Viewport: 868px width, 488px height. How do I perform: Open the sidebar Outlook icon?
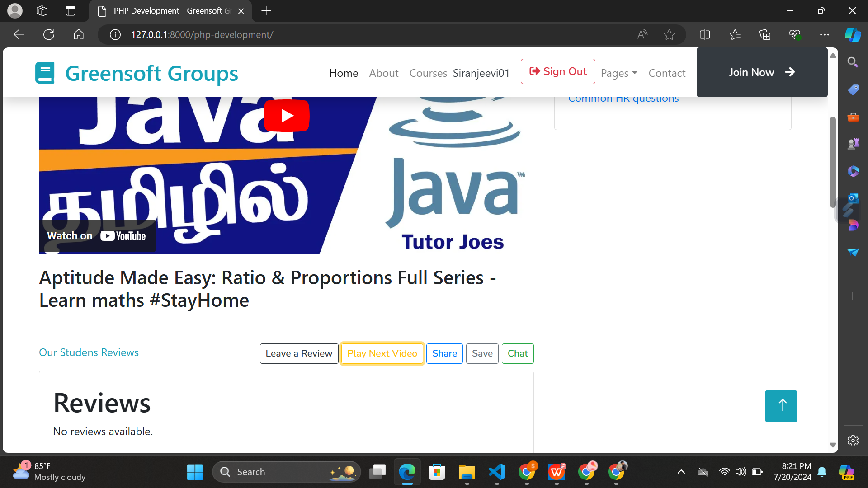pos(853,198)
